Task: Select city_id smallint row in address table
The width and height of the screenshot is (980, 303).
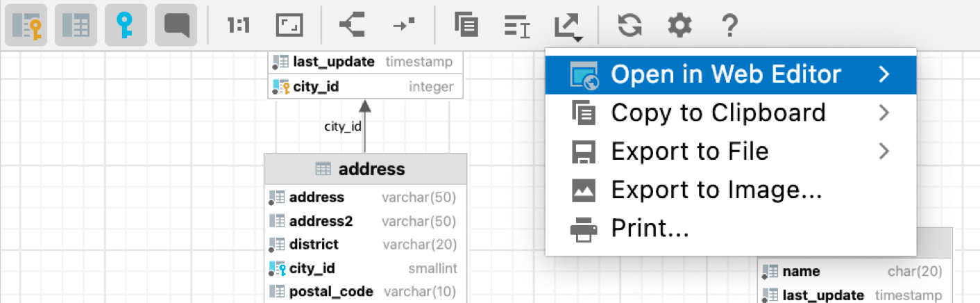Action: coord(365,268)
